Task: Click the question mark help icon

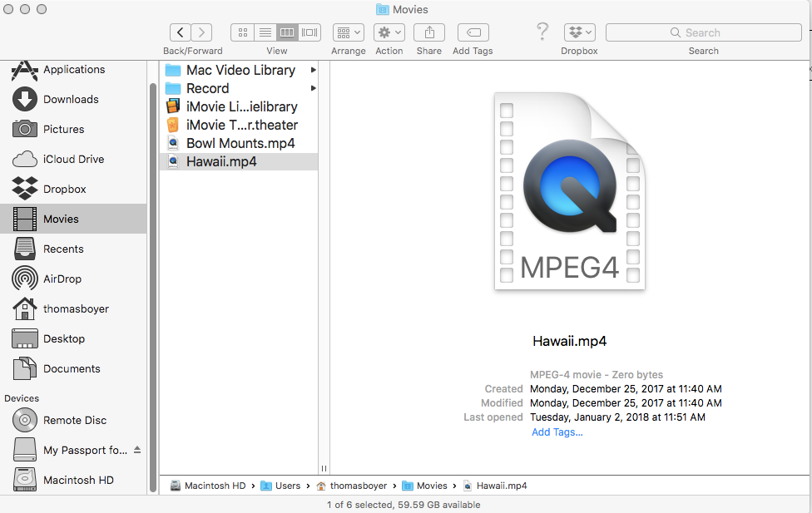Action: 542,32
